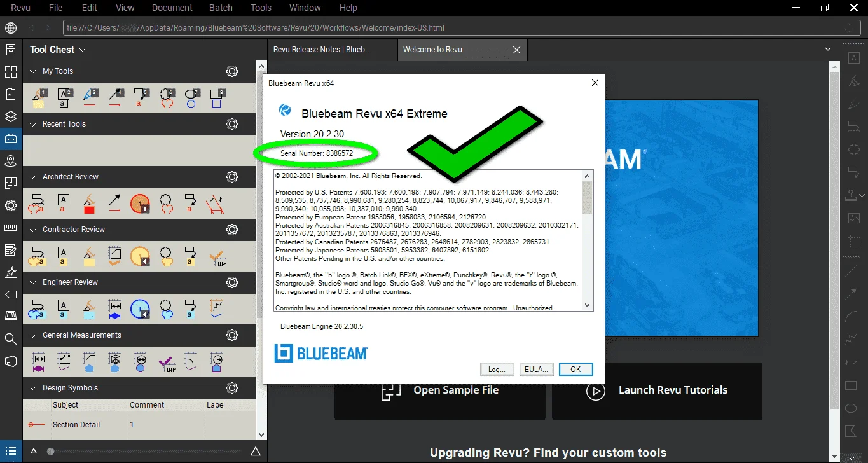
Task: Open the File Access panel icon
Action: pos(10,50)
